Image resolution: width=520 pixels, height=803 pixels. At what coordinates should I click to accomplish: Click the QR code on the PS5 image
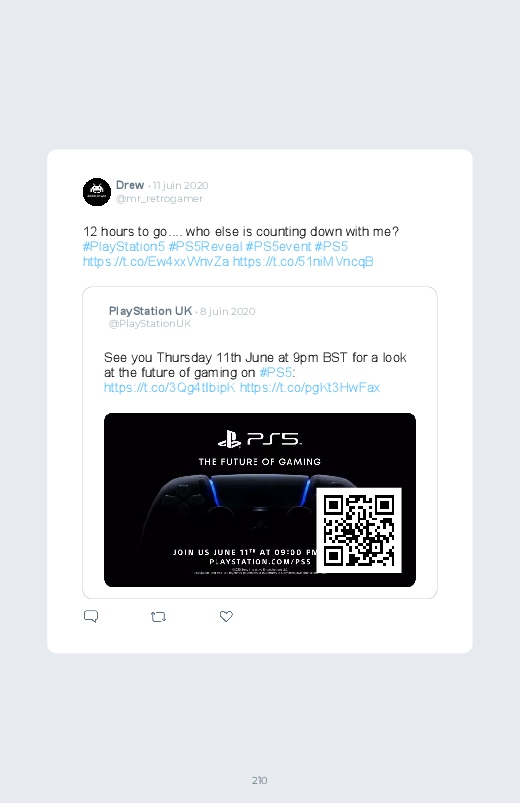[x=359, y=531]
